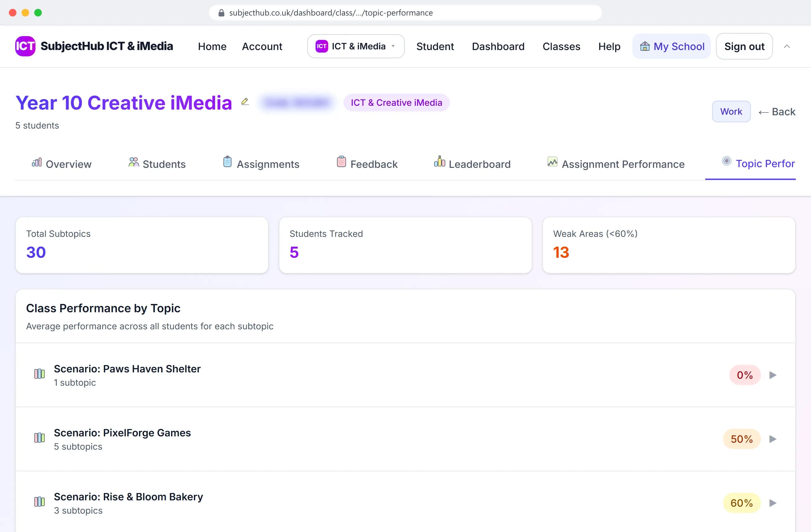The width and height of the screenshot is (811, 532).
Task: Click the Assignment Performance chart icon
Action: pos(552,161)
